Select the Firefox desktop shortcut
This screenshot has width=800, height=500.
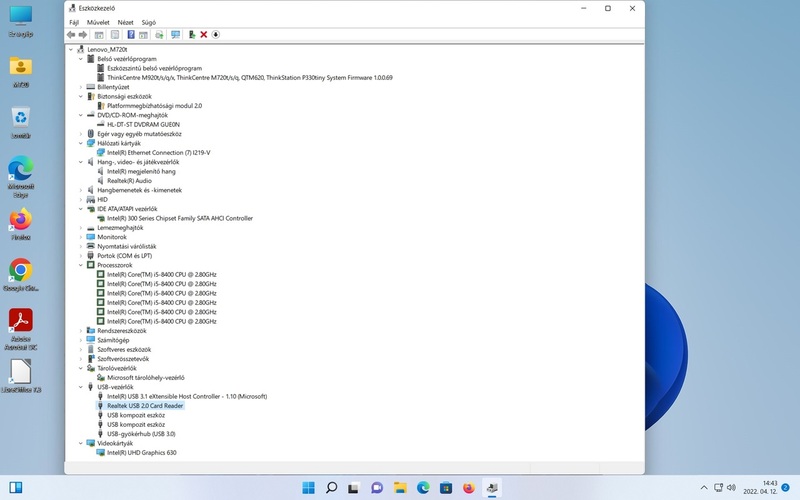point(21,224)
